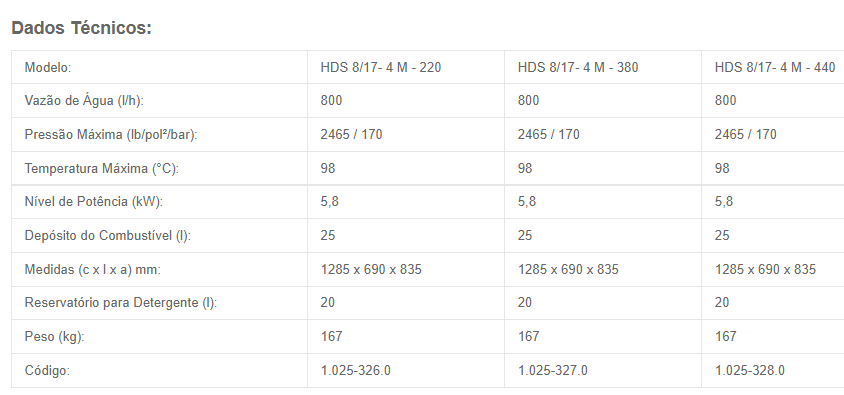This screenshot has height=395, width=844.
Task: Click 2465 / 170 pressure in 220 column
Action: tap(351, 135)
